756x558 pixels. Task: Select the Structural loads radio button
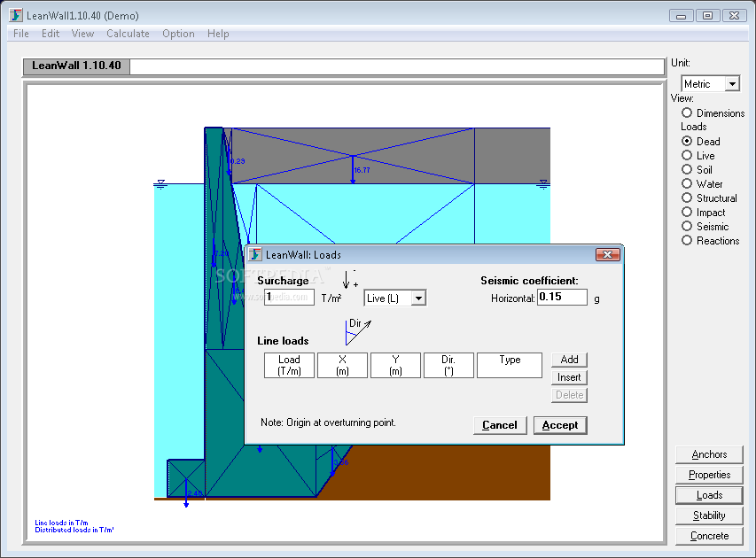click(x=687, y=198)
